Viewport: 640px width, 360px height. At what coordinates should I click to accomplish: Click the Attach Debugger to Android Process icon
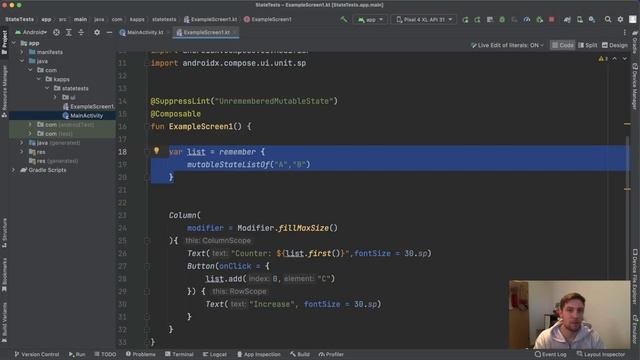point(540,20)
